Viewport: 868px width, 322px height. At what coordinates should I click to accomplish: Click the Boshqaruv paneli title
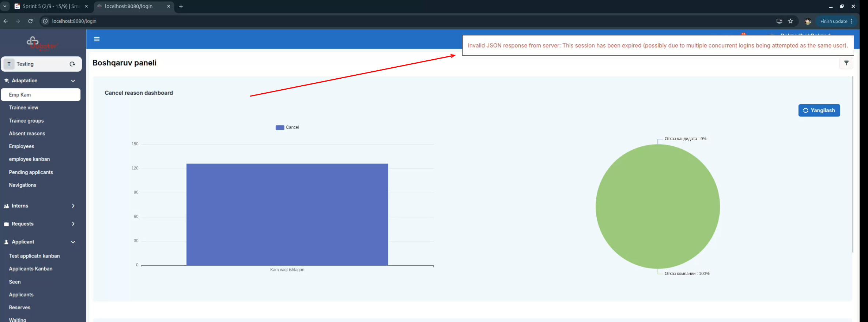[x=124, y=63]
